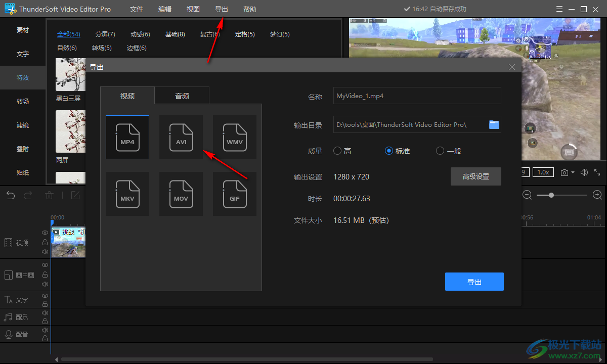Click the trash delete icon above the timeline
Screen dimensions: 607x364
pos(50,195)
